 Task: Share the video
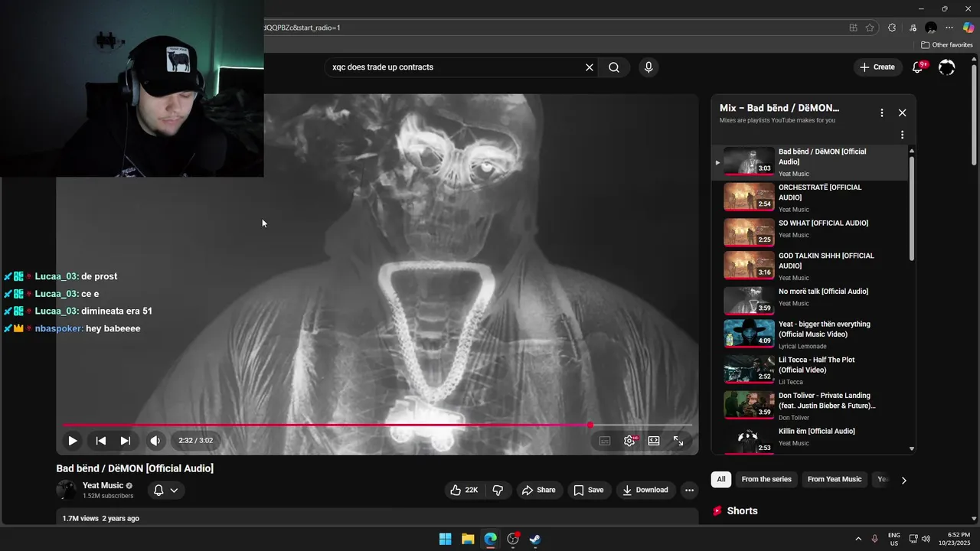(x=539, y=491)
